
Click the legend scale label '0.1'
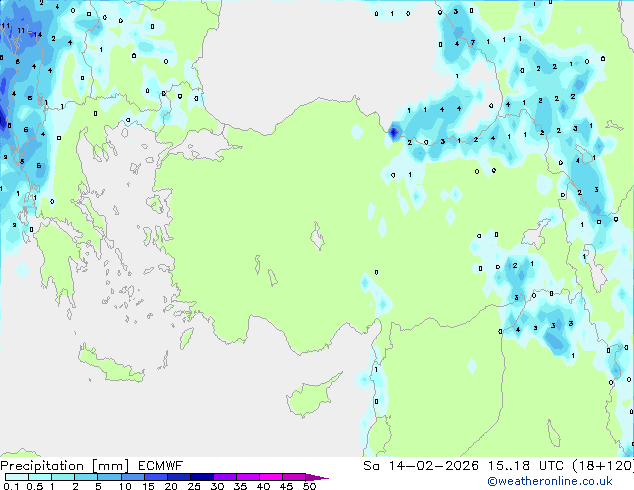click(11, 486)
